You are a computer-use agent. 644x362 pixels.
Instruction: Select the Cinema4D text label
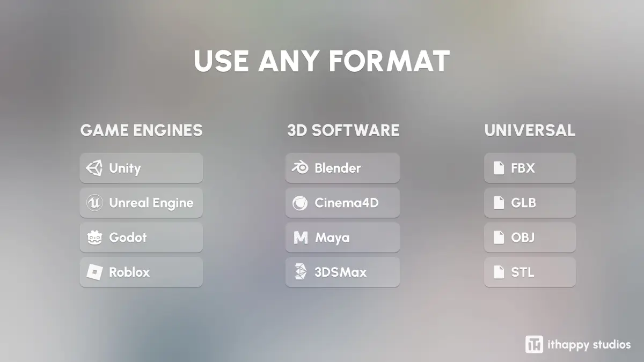click(x=346, y=203)
